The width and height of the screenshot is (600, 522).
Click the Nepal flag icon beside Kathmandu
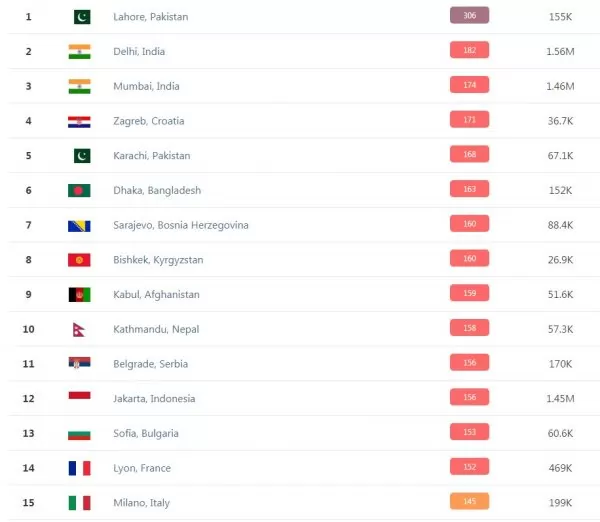pos(78,330)
